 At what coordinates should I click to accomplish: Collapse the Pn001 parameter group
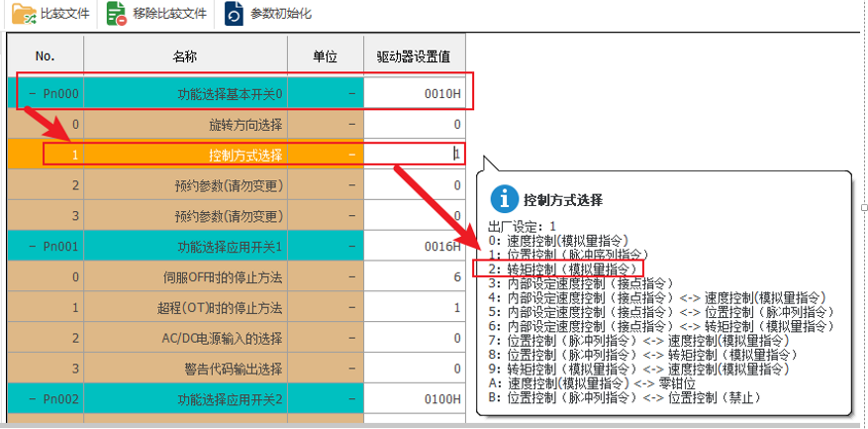pos(32,247)
